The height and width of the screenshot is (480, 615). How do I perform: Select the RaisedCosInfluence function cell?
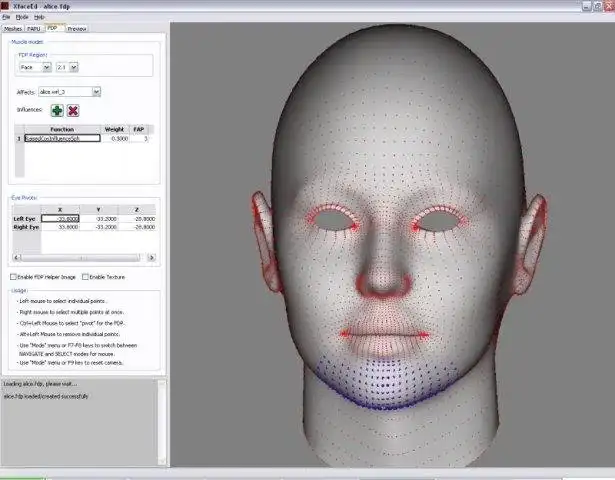pos(61,138)
